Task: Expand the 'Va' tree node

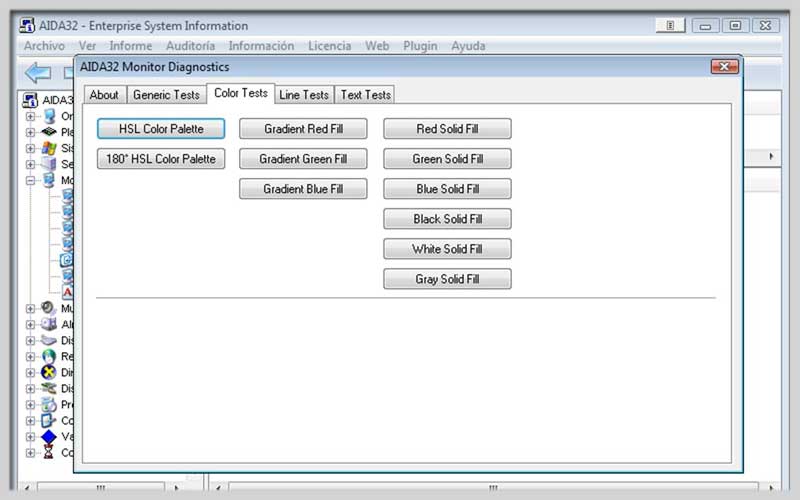Action: click(31, 437)
